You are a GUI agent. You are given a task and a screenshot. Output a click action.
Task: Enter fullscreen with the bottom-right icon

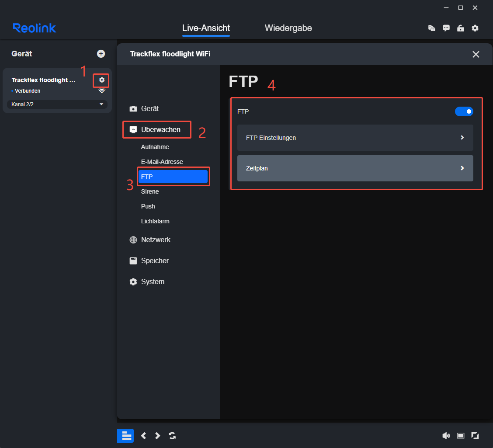tap(475, 436)
